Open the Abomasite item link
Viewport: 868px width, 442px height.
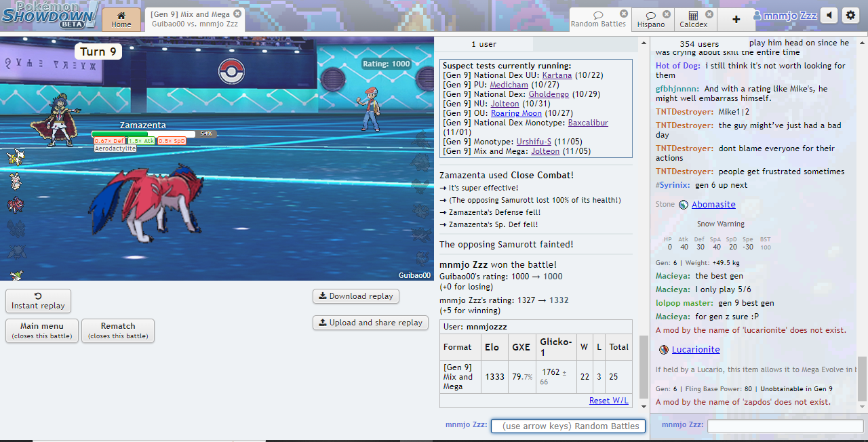713,204
